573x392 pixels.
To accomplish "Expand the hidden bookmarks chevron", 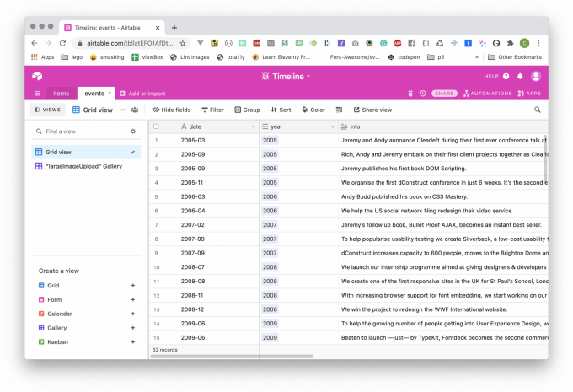I will 476,57.
